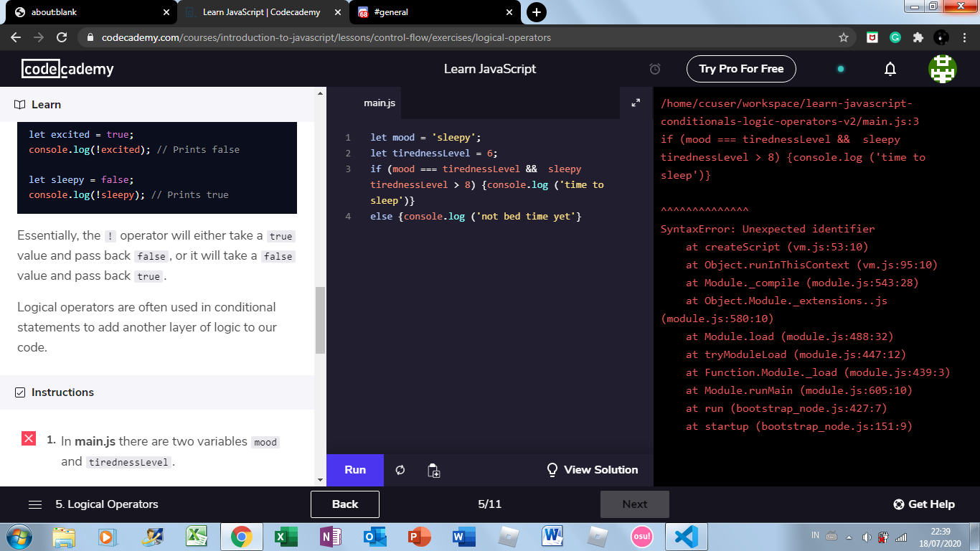This screenshot has height=551, width=980.
Task: Click the IN language indicator
Action: 815,535
